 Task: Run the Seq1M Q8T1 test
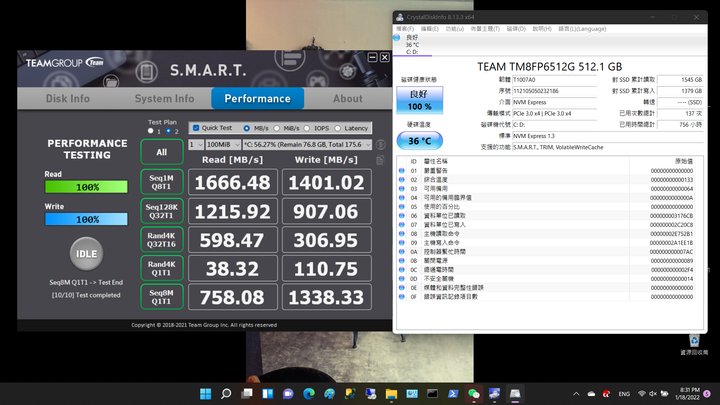pyautogui.click(x=162, y=182)
